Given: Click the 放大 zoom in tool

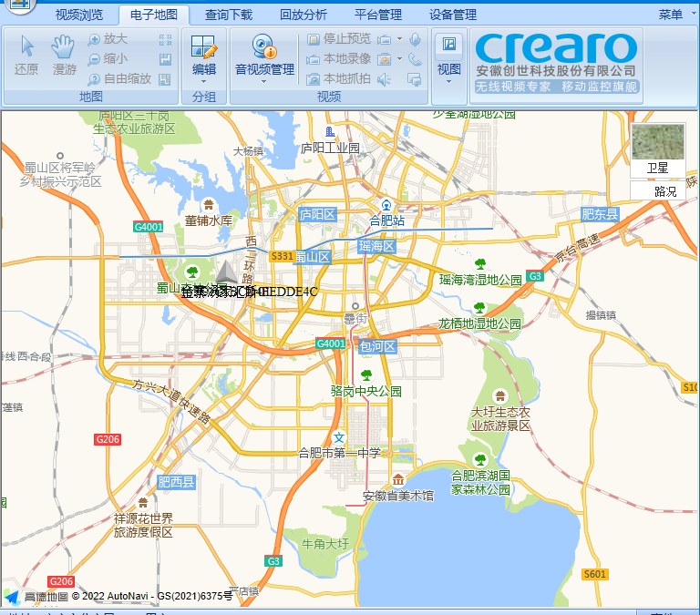Looking at the screenshot, I should point(108,39).
